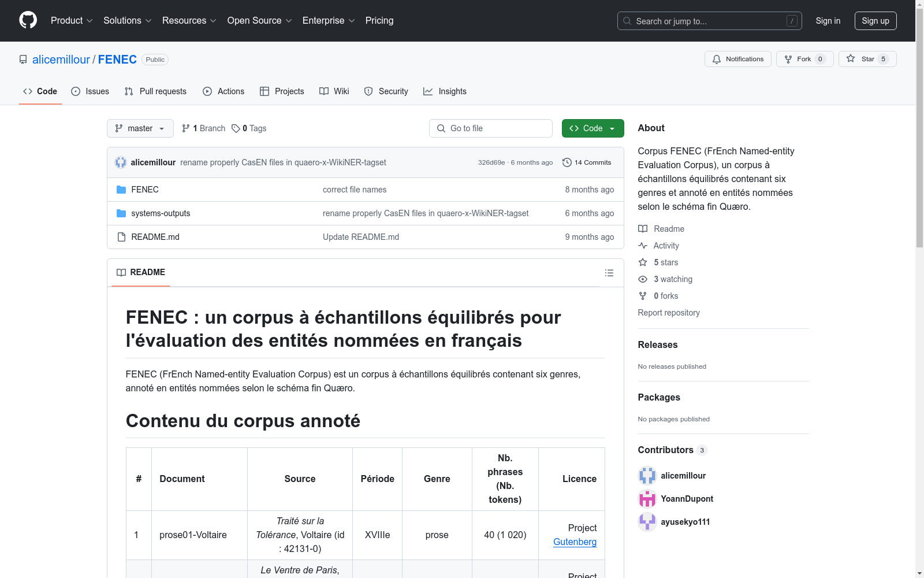924x578 pixels.
Task: Open ayusekyo111 contributor avatar
Action: pos(647,522)
